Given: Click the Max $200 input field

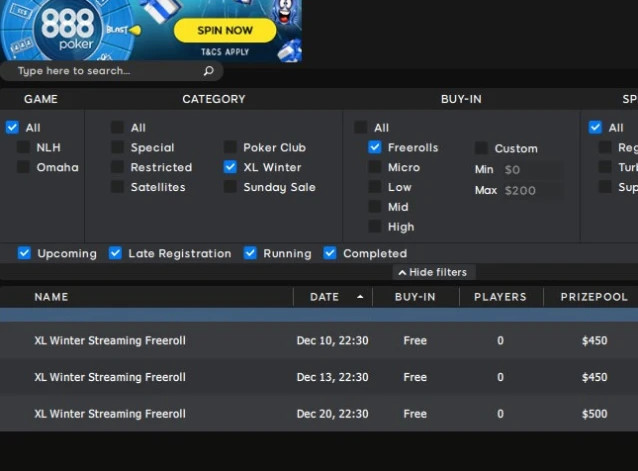Looking at the screenshot, I should coord(532,190).
